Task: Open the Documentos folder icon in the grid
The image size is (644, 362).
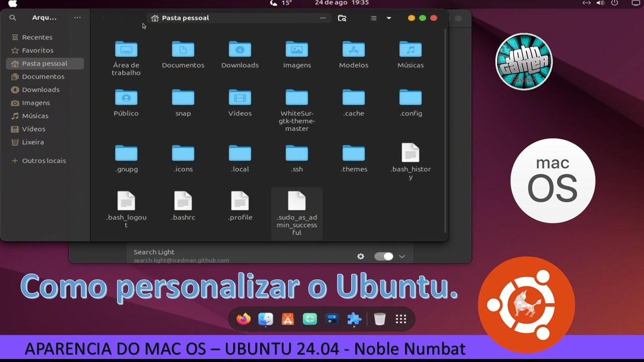Action: pyautogui.click(x=183, y=54)
